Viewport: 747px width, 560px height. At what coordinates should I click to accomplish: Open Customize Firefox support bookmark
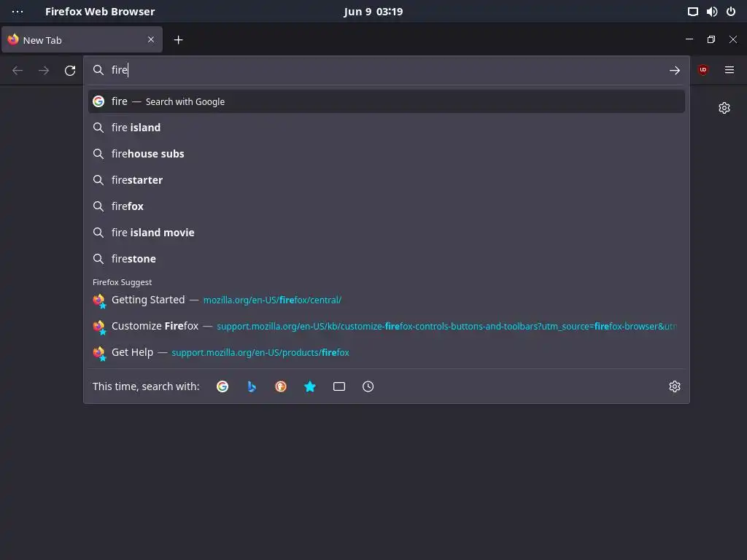pos(387,326)
